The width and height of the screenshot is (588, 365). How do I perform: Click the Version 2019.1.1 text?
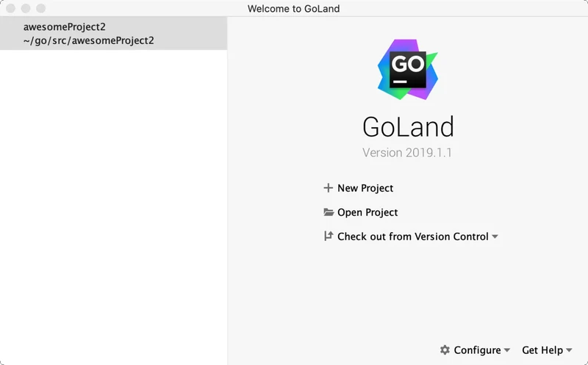407,153
